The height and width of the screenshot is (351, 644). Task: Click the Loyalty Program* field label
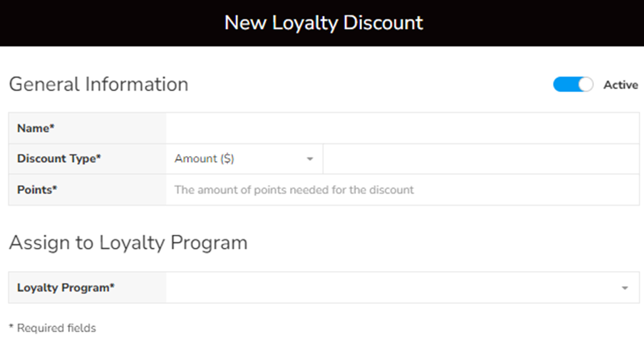coord(66,288)
